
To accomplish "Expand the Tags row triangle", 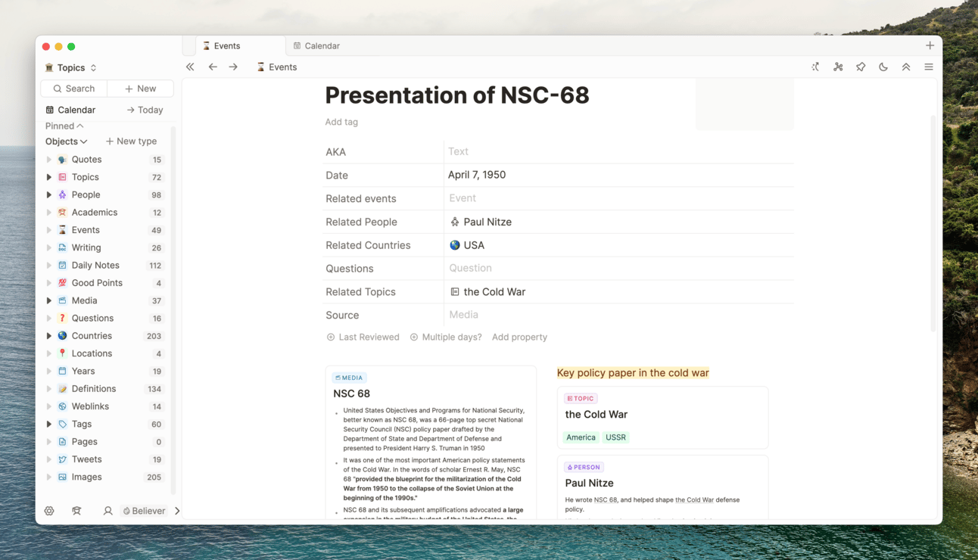I will (x=49, y=425).
